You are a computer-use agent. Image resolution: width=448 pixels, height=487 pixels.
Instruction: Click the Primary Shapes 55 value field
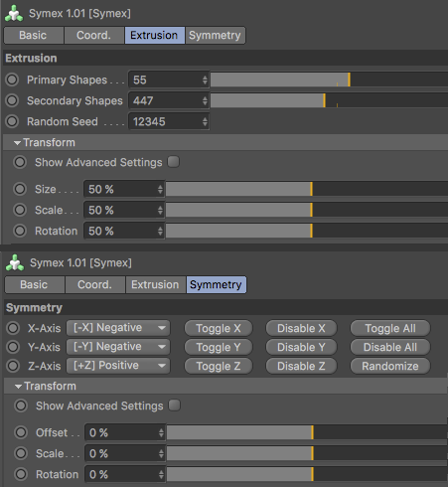169,80
